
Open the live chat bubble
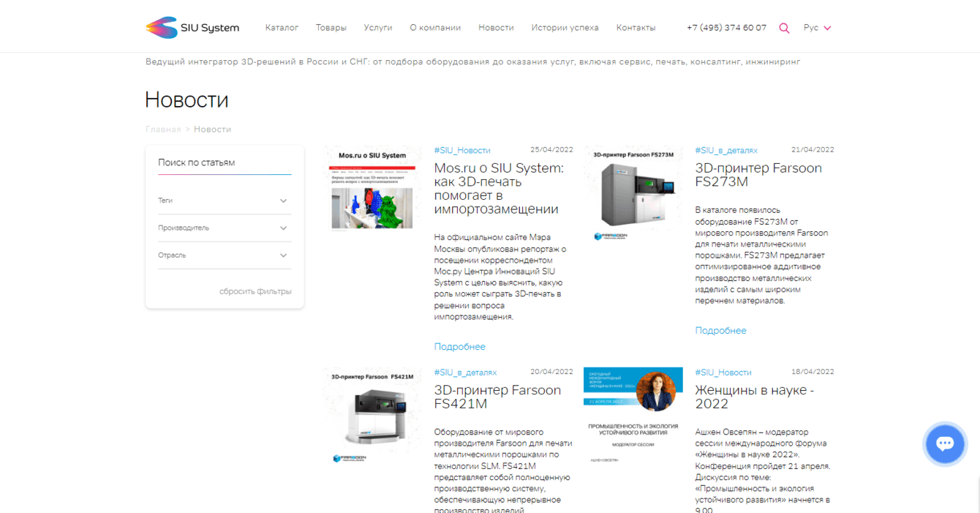[x=945, y=443]
